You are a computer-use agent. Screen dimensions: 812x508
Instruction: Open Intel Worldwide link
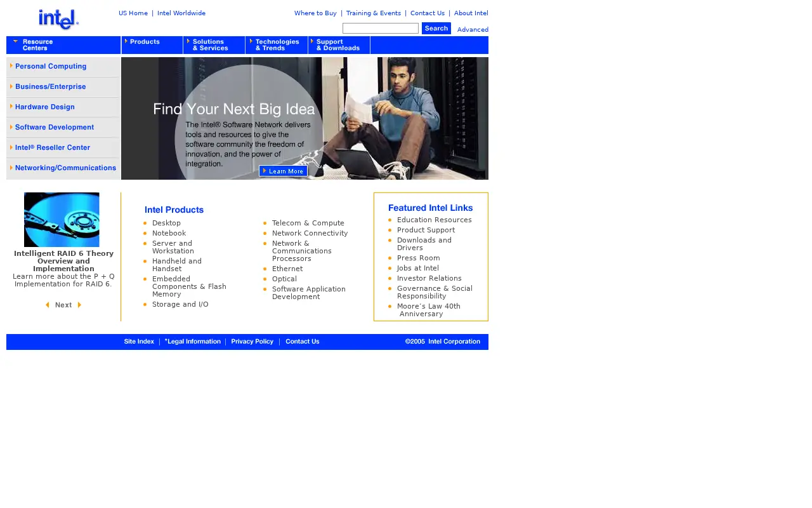(x=181, y=13)
